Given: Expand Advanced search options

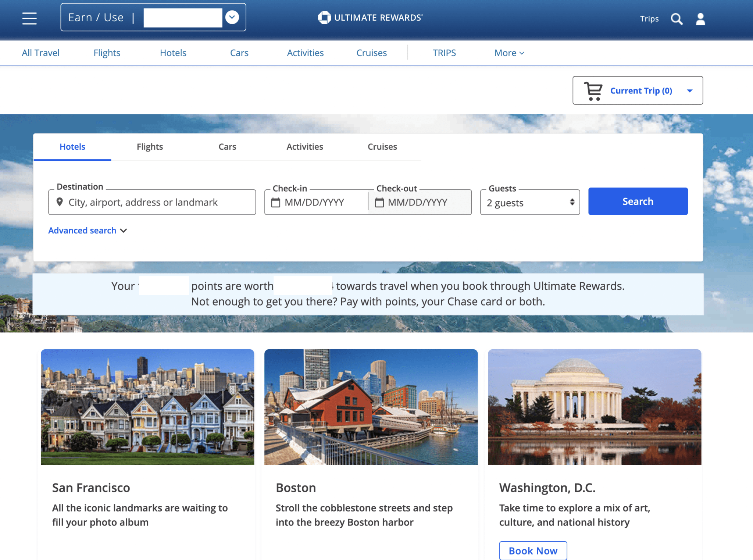Looking at the screenshot, I should point(88,231).
